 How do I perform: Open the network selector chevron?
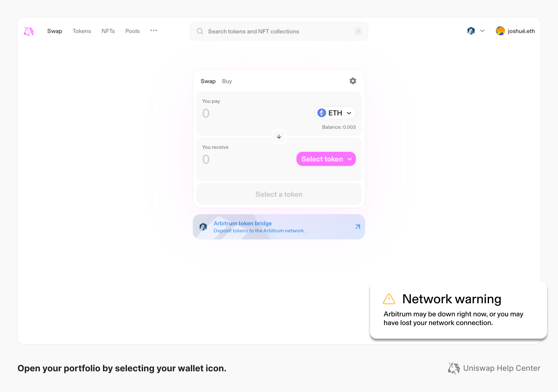click(x=482, y=31)
